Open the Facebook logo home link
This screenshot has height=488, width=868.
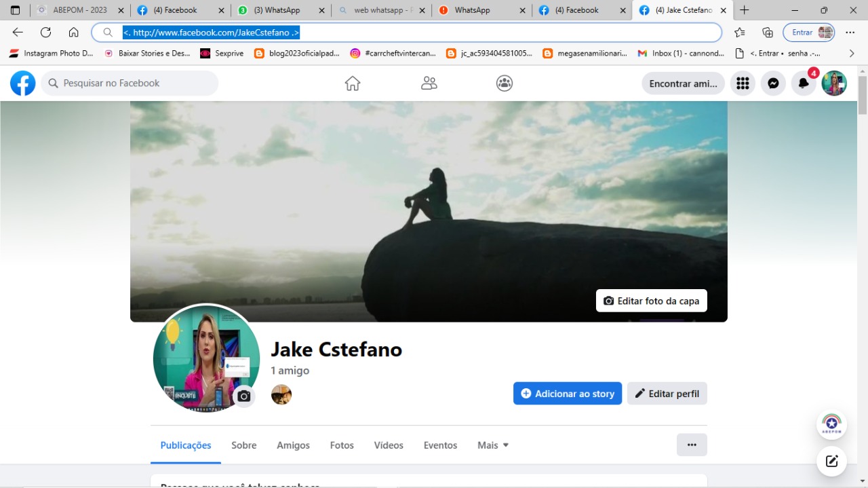[x=23, y=83]
